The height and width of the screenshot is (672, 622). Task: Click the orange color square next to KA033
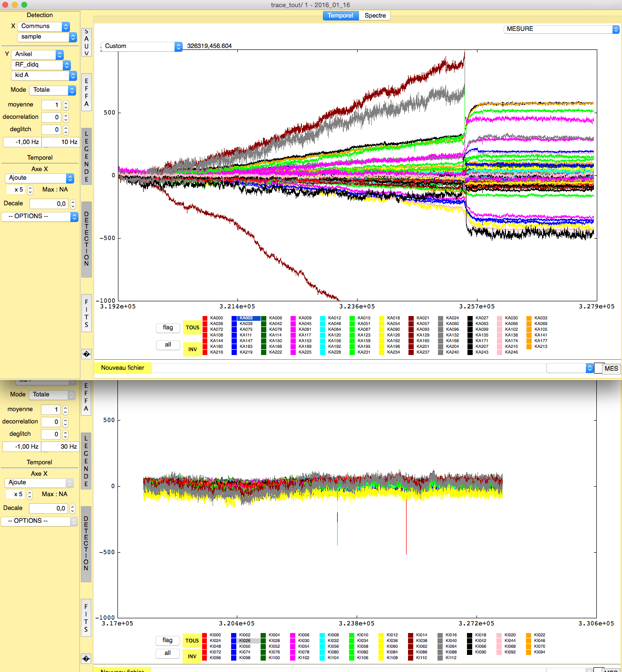(x=529, y=318)
